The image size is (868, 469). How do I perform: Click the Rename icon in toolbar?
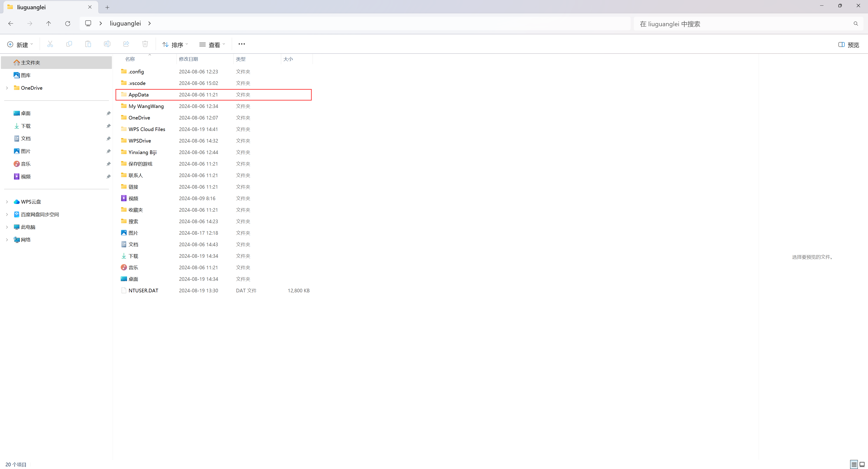coord(107,44)
